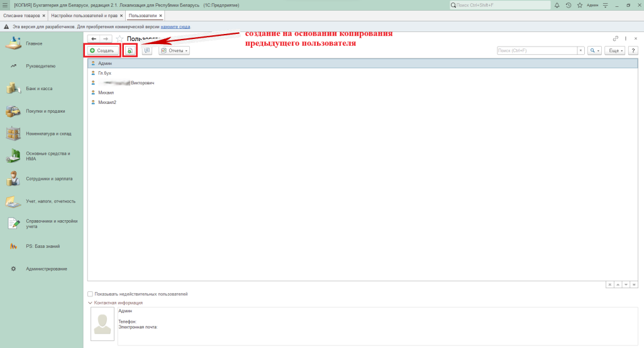Click the copy user icon next to Создать
This screenshot has width=644, height=348.
(x=130, y=50)
